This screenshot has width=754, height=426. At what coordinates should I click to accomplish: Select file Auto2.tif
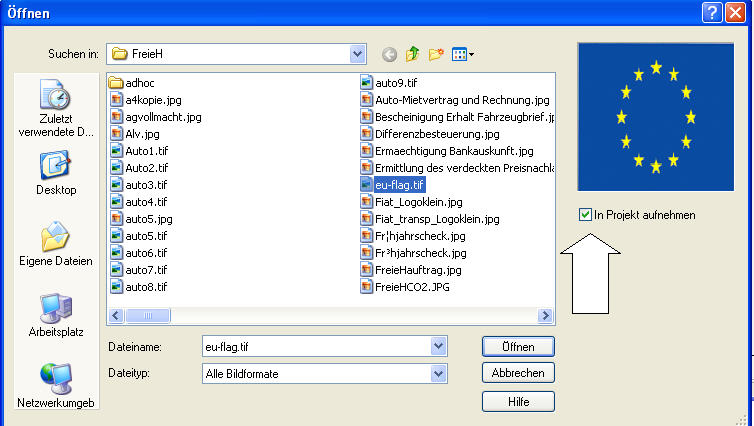tap(139, 168)
